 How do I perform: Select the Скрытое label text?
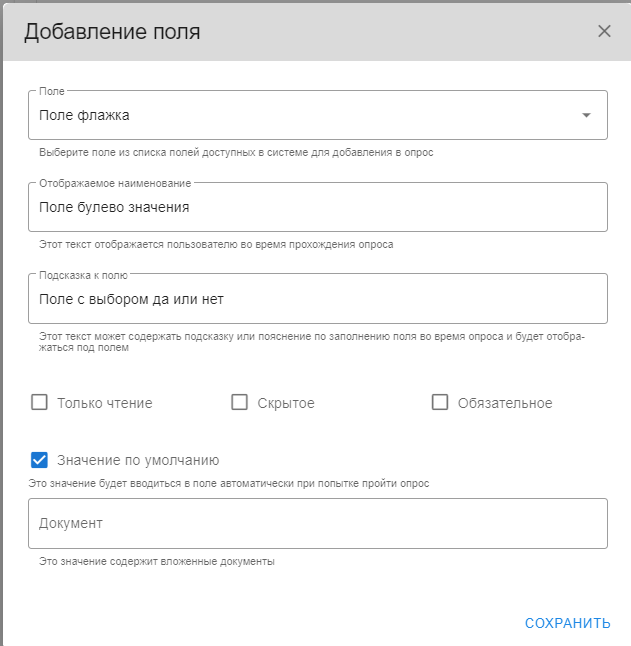coord(286,403)
